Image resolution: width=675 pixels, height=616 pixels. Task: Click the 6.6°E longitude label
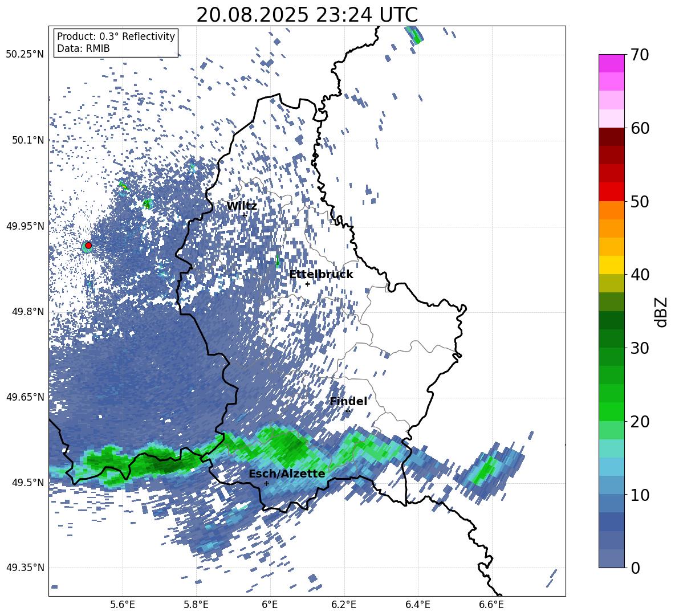coord(491,605)
